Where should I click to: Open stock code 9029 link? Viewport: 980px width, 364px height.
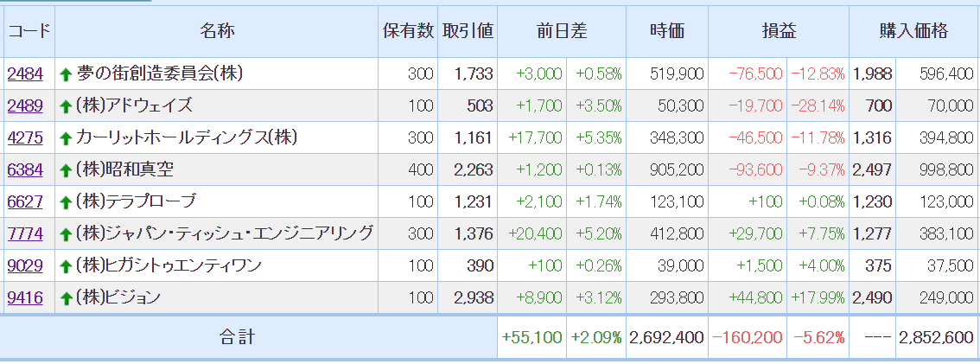[x=25, y=265]
